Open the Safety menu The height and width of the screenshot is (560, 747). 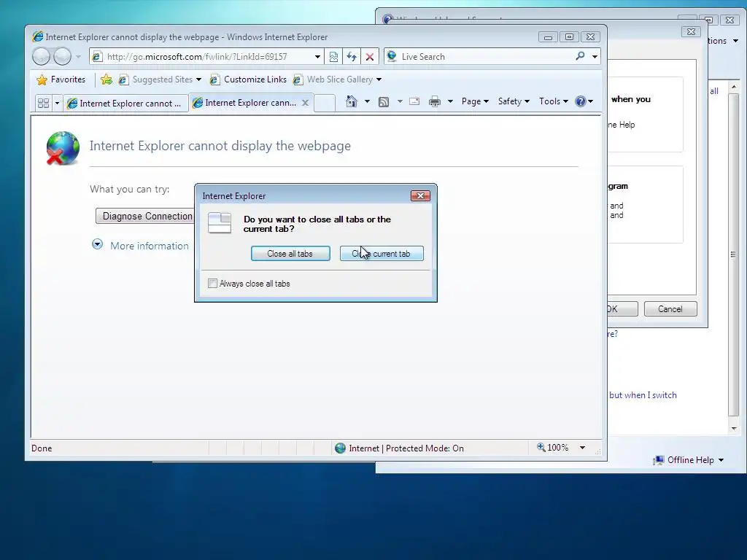[514, 101]
